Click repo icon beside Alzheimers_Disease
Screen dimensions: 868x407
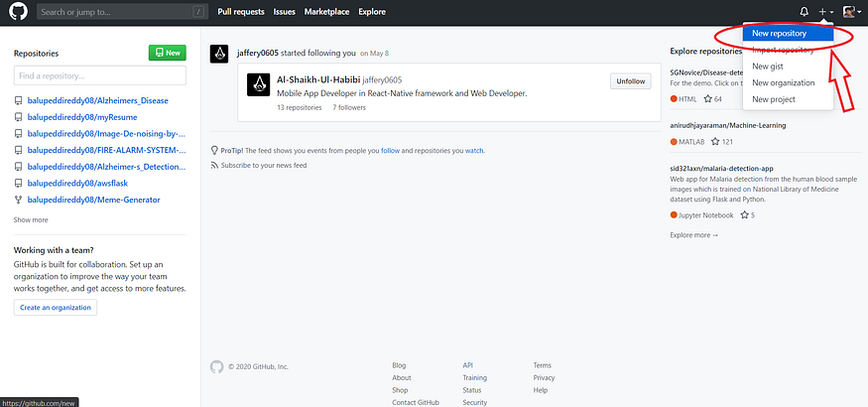point(18,101)
